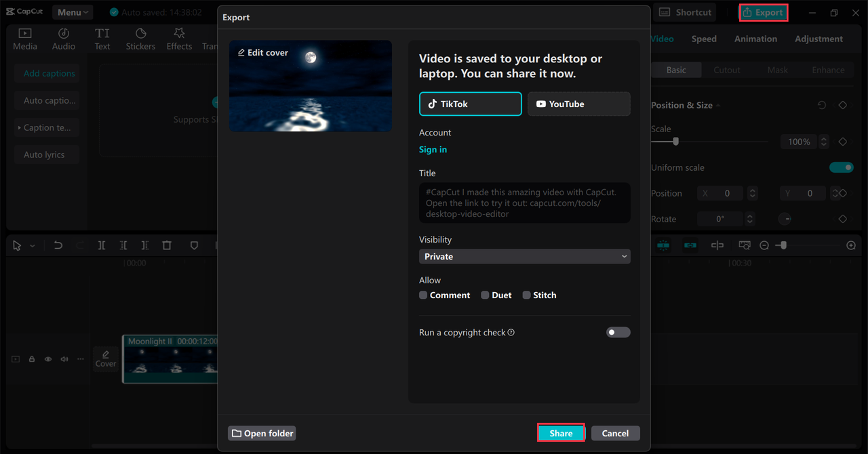Reset the Position & Size settings

[822, 105]
